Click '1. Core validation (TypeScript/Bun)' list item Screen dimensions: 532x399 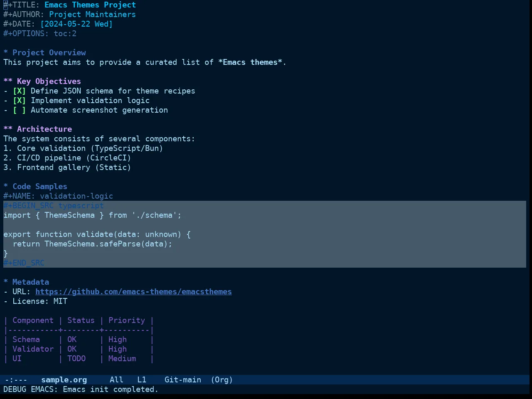[x=83, y=148]
